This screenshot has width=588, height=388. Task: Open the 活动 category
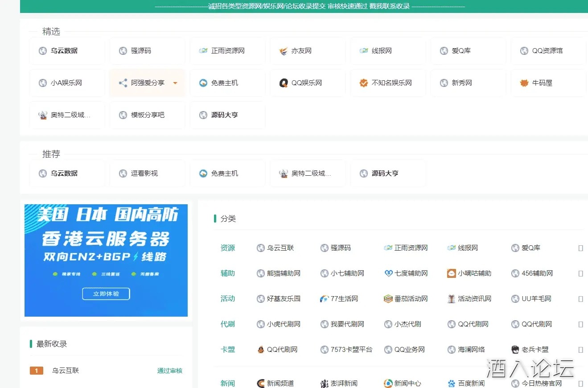click(227, 299)
